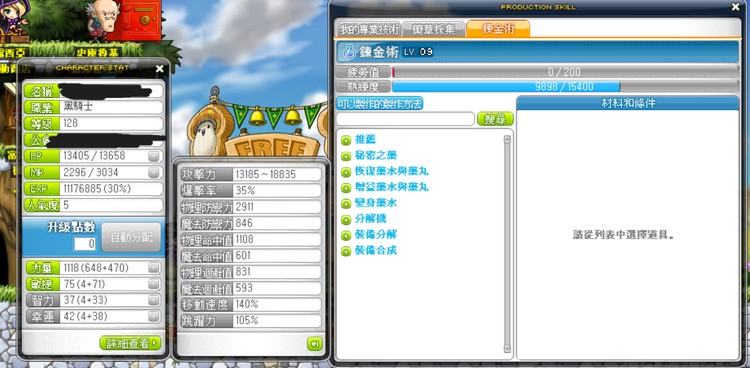Click the 可以製作的製作方法 header label
This screenshot has height=368, width=750.
pos(379,103)
